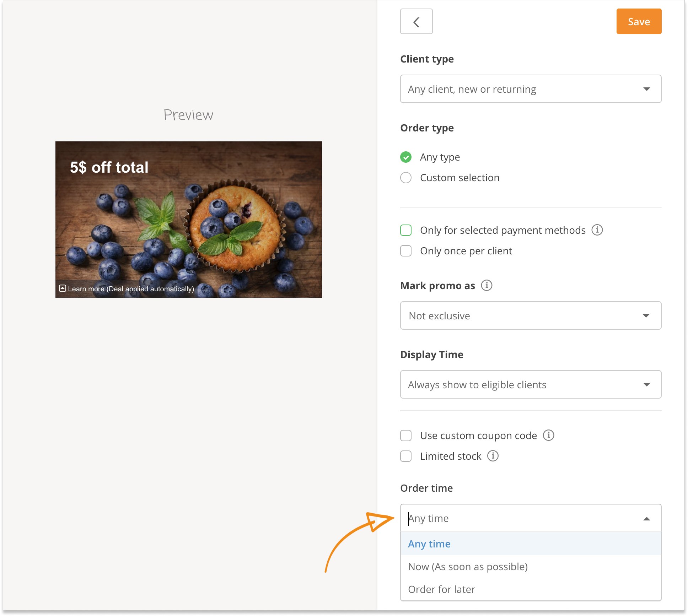
Task: Click info icon beside Mark promo as
Action: point(487,285)
